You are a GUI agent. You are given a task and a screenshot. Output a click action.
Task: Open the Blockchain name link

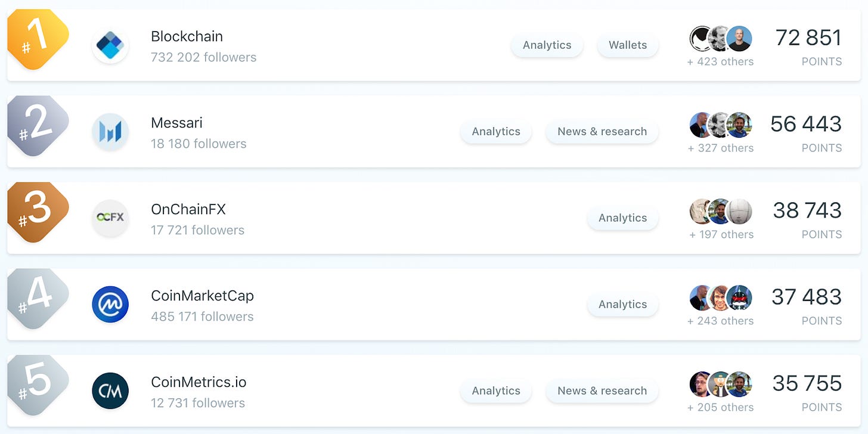point(187,36)
